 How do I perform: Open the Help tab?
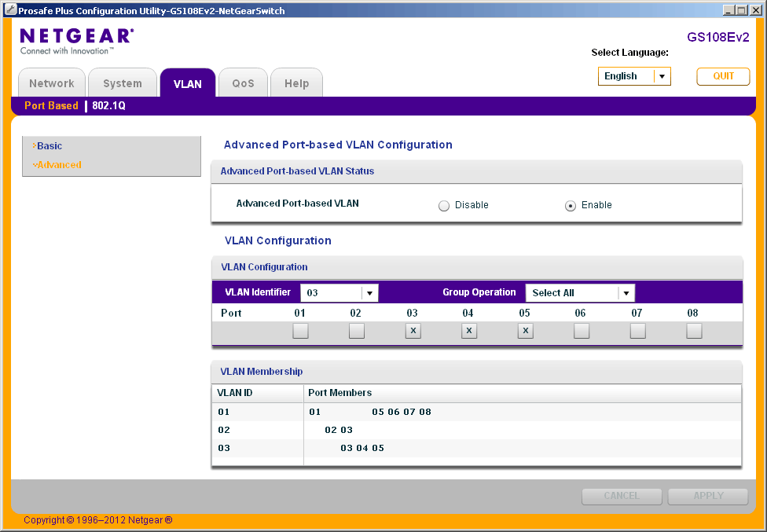point(296,83)
